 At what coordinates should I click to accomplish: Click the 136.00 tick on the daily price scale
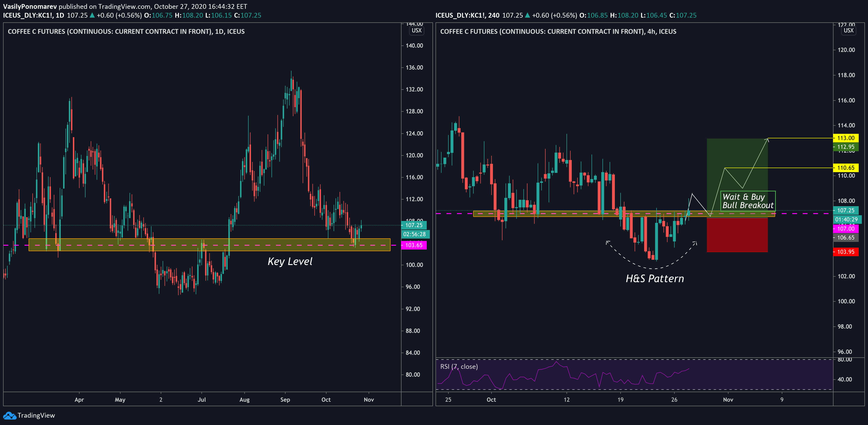414,68
